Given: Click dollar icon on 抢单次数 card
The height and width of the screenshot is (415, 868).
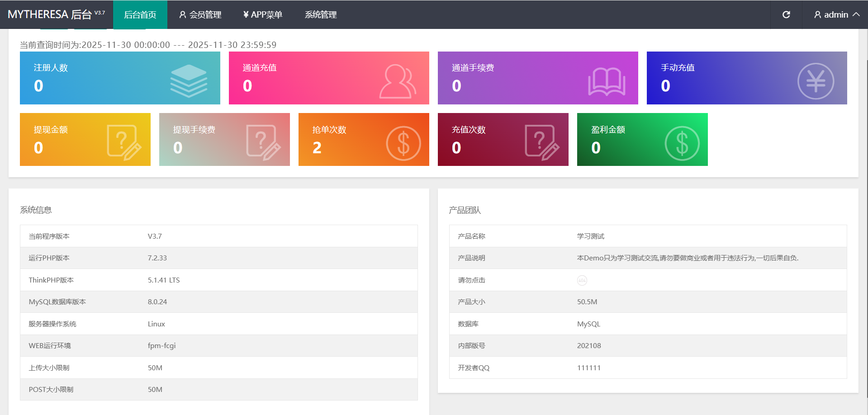Looking at the screenshot, I should pos(403,143).
